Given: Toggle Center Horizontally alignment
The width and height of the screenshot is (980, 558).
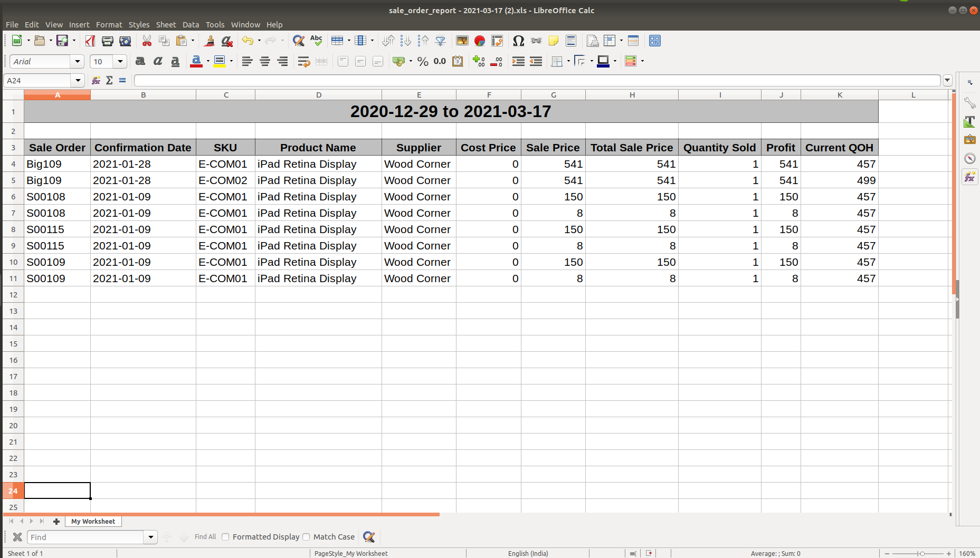Looking at the screenshot, I should click(265, 61).
